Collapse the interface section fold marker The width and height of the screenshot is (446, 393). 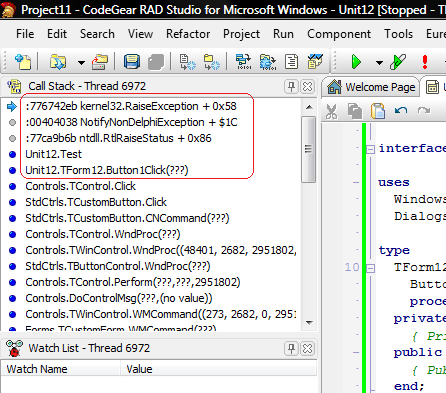click(370, 149)
